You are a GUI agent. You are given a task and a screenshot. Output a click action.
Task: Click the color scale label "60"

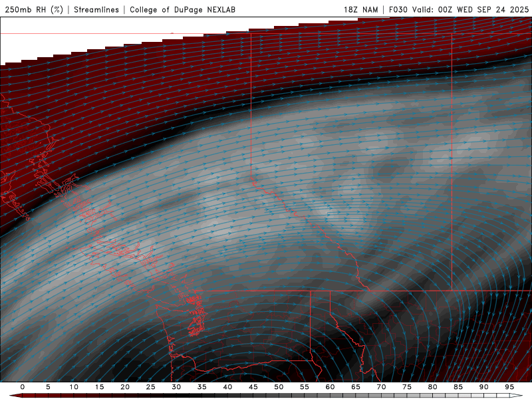click(330, 387)
